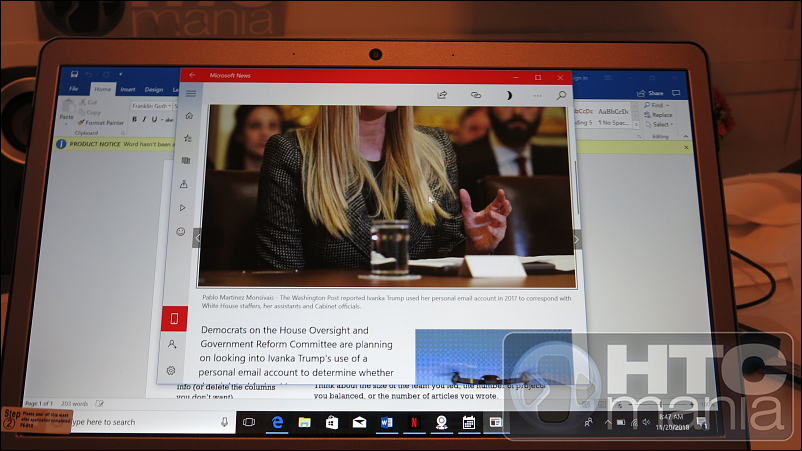Launch Microsoft Edge from the taskbar
This screenshot has width=802, height=451.
[x=277, y=422]
